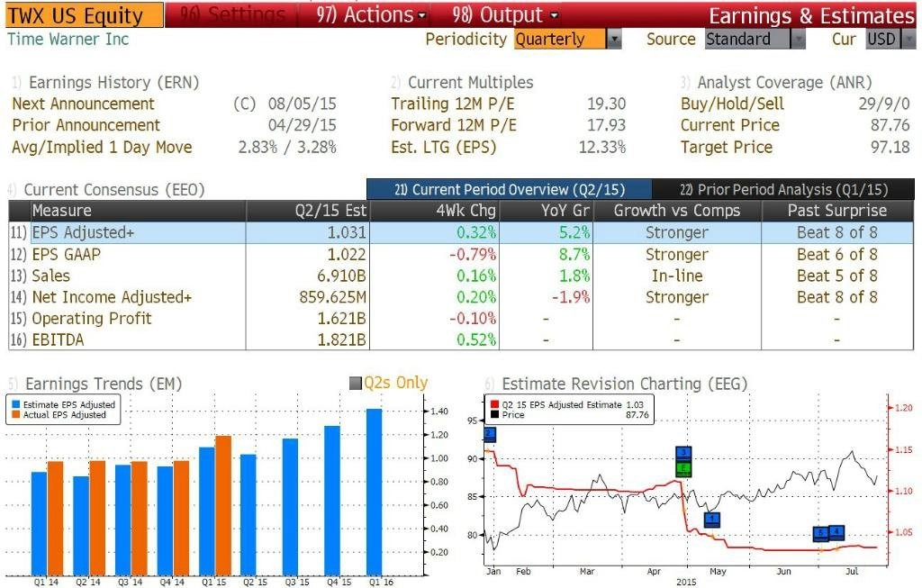
Task: Switch to Prior Period Analysis (Q1/15) tab
Action: 783,189
